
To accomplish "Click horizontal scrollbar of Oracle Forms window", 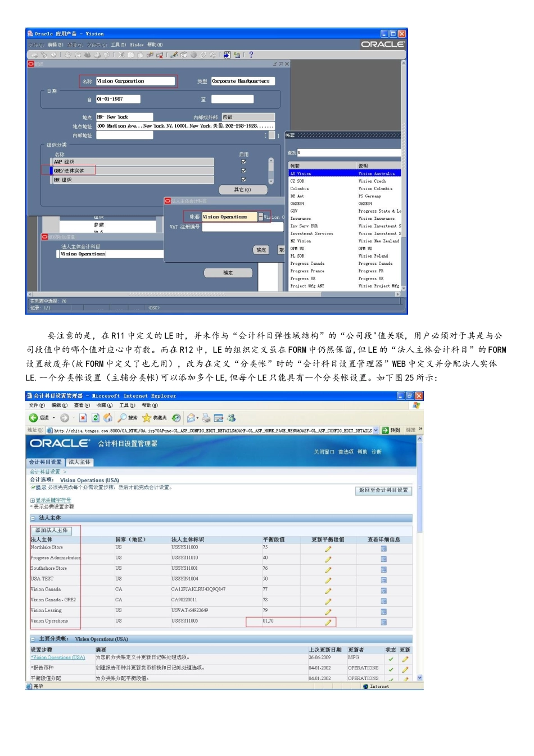I will (x=214, y=294).
